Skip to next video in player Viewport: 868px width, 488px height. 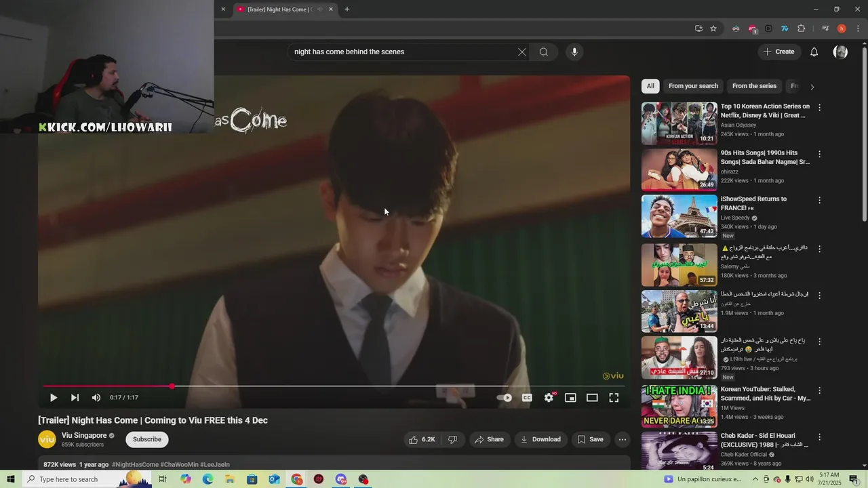75,398
